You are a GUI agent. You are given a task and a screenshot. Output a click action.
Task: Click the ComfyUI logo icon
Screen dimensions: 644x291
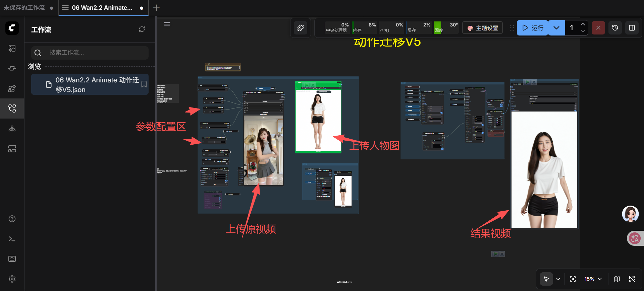click(12, 28)
